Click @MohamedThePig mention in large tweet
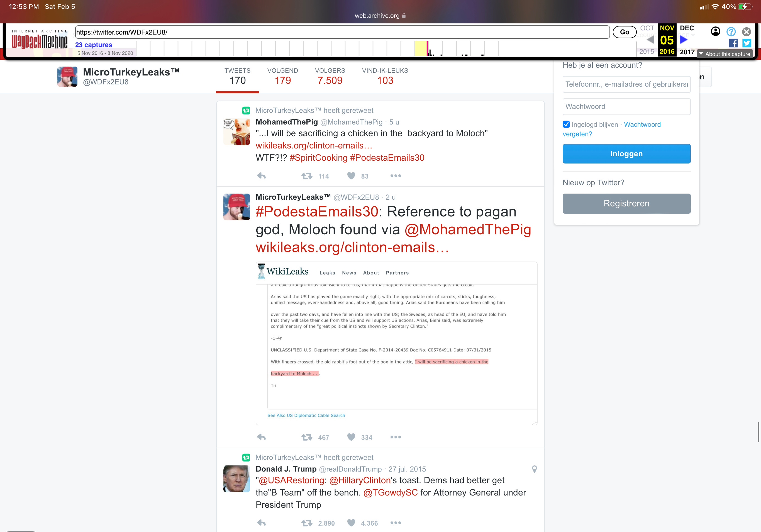The image size is (761, 532). (x=468, y=230)
